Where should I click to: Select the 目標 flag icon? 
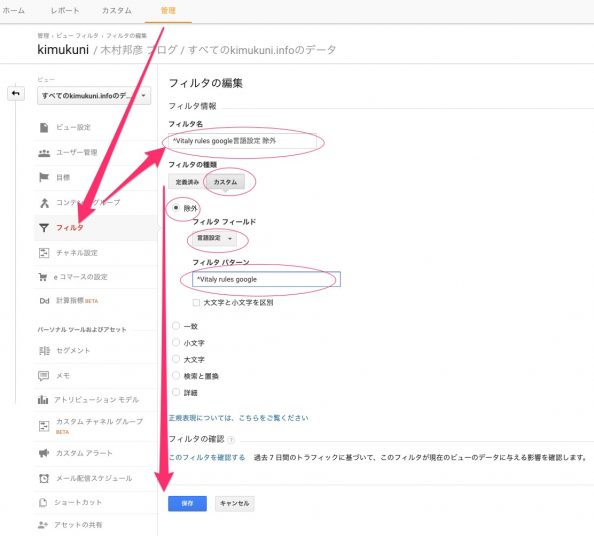pyautogui.click(x=44, y=177)
